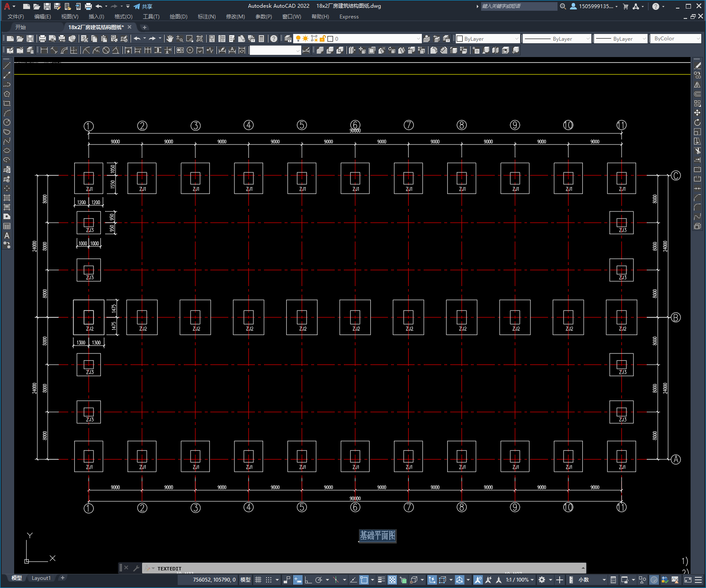The height and width of the screenshot is (588, 706).
Task: Click the Share (共享) button
Action: (143, 6)
